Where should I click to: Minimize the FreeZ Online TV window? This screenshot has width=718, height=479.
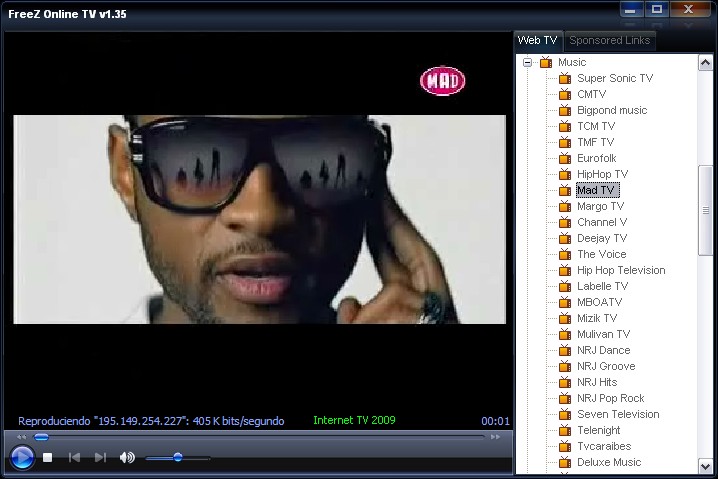tap(631, 9)
